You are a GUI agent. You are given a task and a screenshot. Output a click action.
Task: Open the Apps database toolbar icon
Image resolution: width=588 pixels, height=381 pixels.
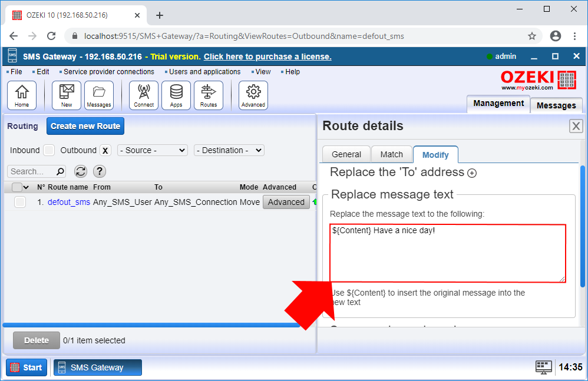pos(176,95)
